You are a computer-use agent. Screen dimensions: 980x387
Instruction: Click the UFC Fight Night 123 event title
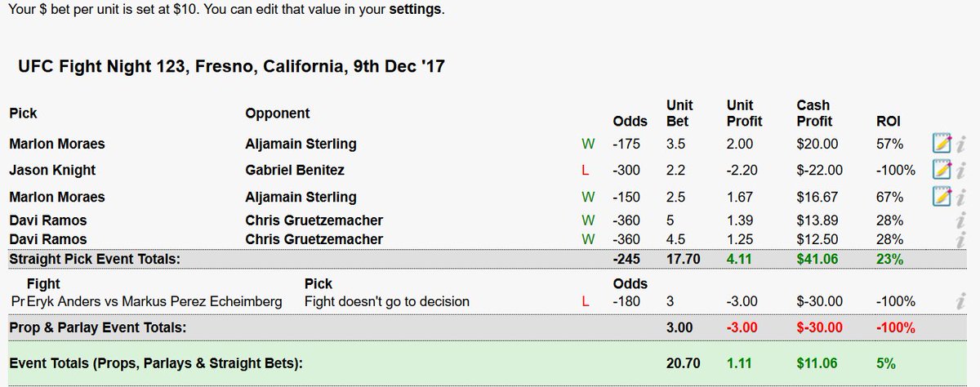click(231, 66)
